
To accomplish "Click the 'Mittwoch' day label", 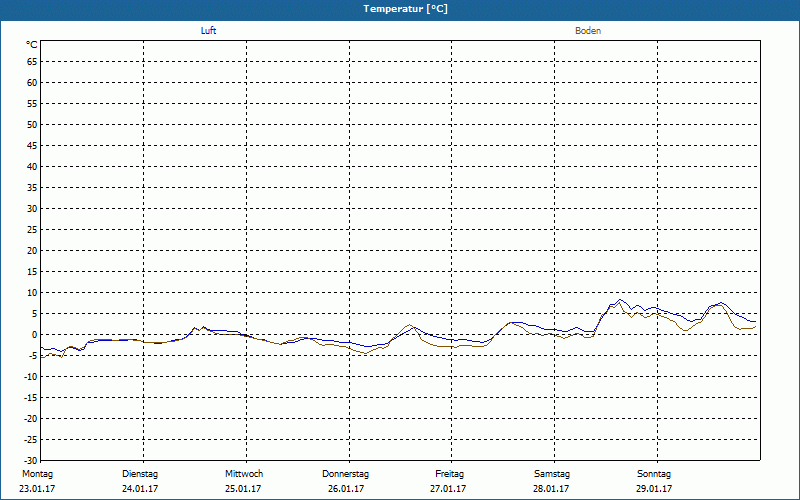I will pyautogui.click(x=244, y=474).
